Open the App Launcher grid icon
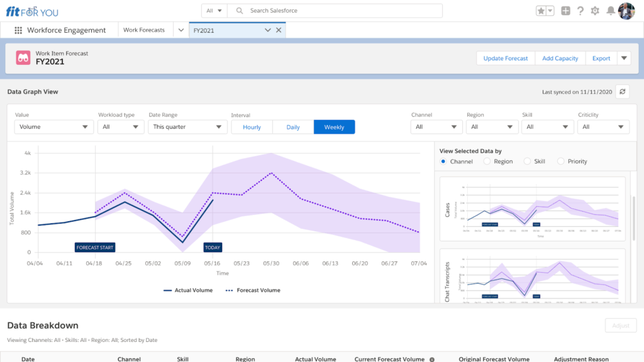Screen dimensions: 644x362 [18, 30]
